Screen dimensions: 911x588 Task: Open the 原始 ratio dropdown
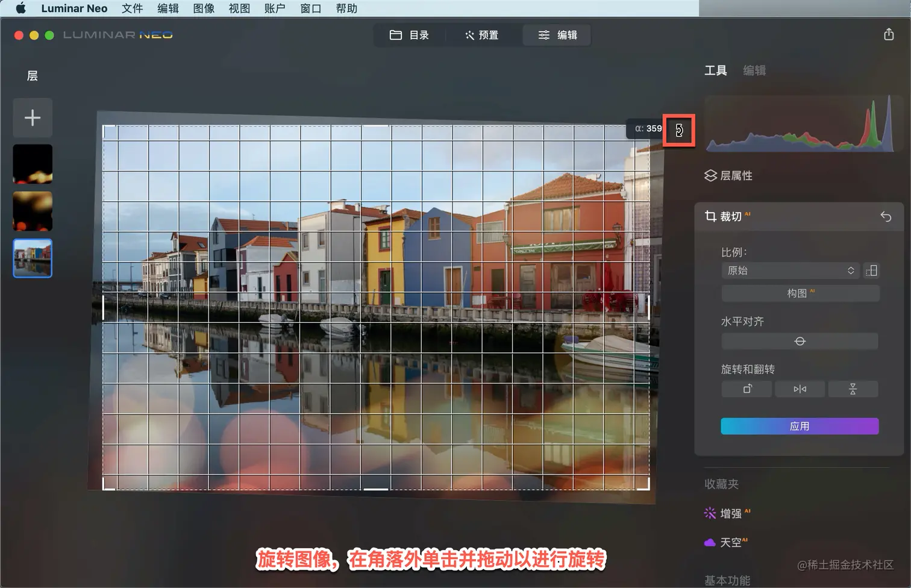click(790, 271)
